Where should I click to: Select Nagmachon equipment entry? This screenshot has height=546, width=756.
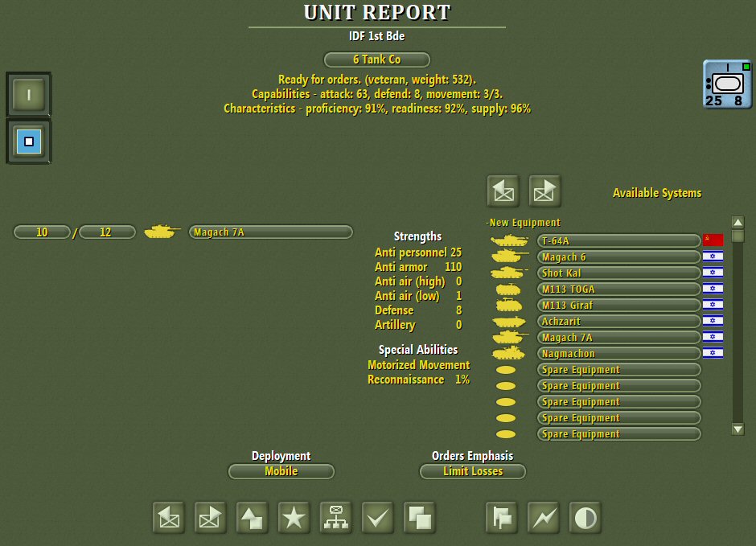coord(618,353)
